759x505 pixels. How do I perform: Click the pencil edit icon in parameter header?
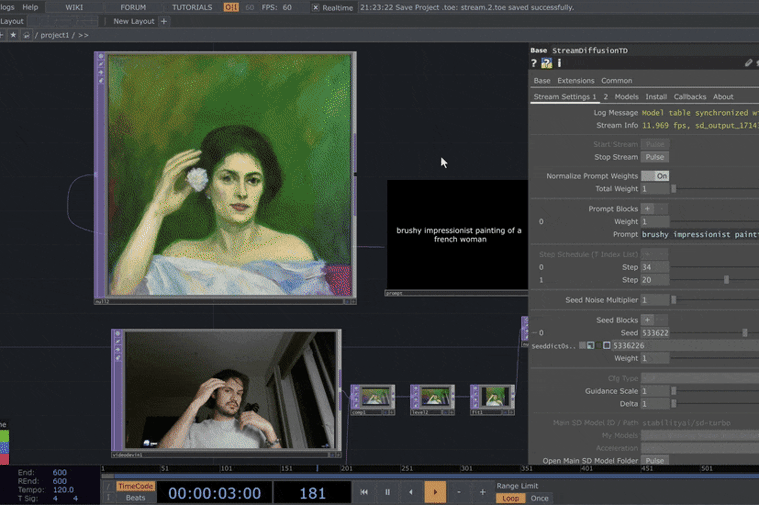pos(748,63)
